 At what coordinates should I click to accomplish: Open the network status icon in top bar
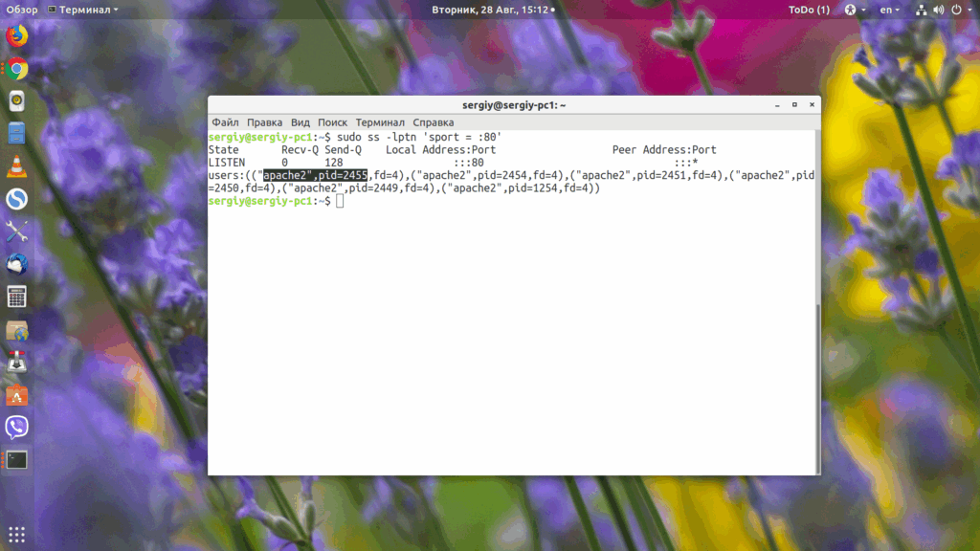tap(922, 10)
